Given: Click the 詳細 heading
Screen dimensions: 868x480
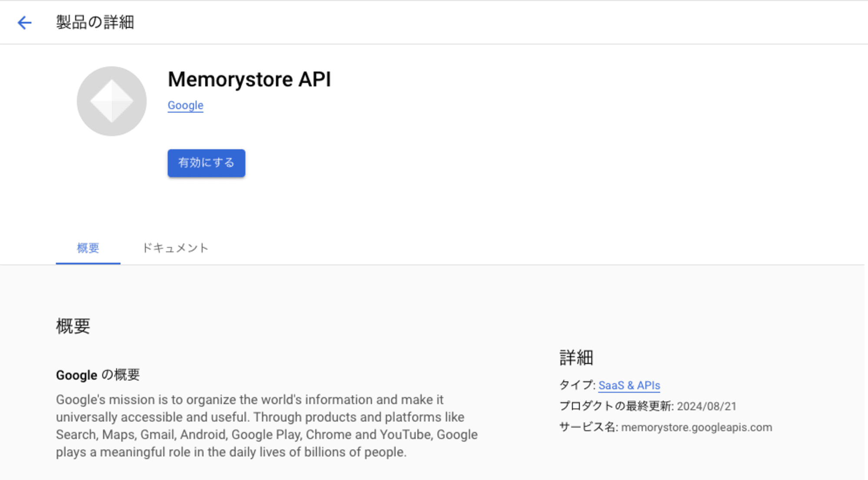Looking at the screenshot, I should coord(576,358).
